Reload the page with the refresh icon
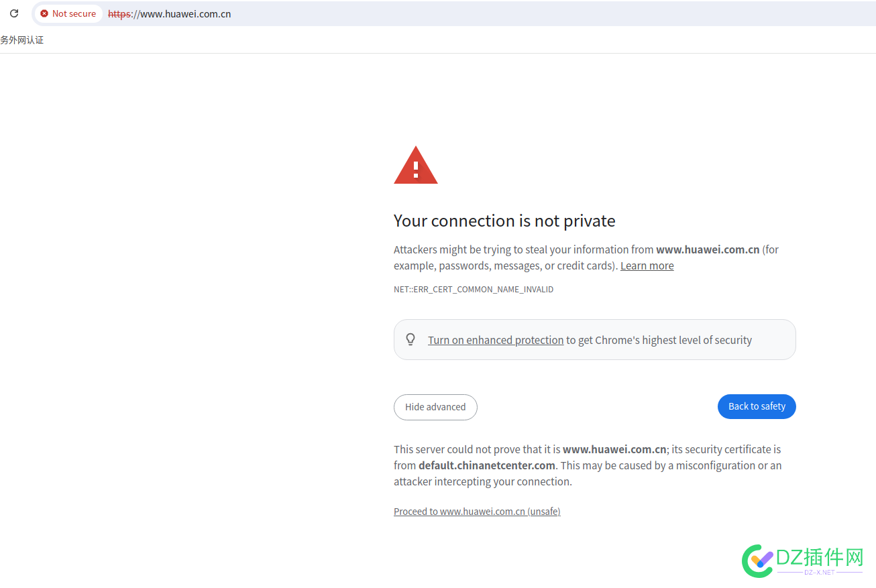Screen dimensions: 876x588 (x=14, y=13)
